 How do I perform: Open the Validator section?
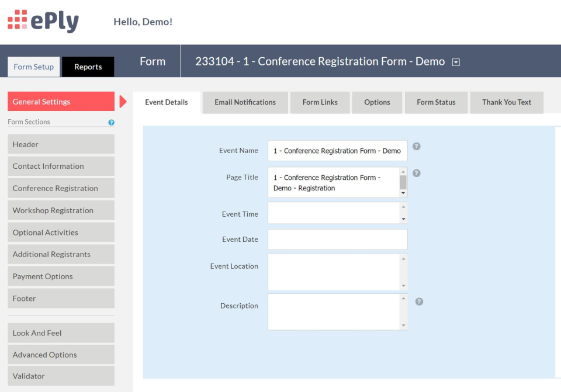coord(61,376)
